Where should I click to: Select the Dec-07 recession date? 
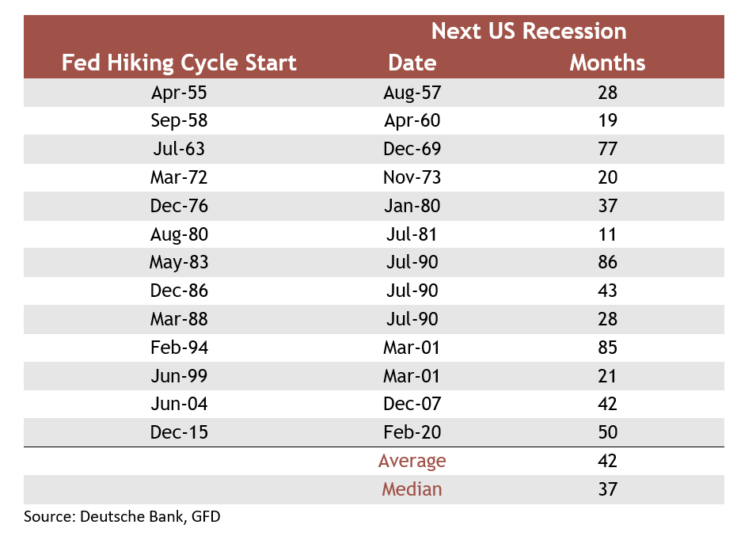click(412, 404)
